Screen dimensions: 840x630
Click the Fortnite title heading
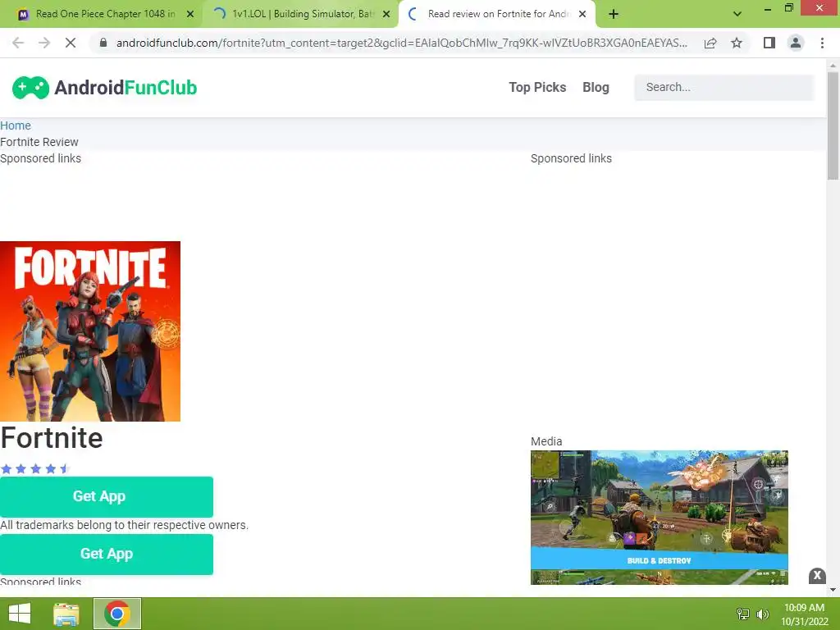click(x=52, y=438)
